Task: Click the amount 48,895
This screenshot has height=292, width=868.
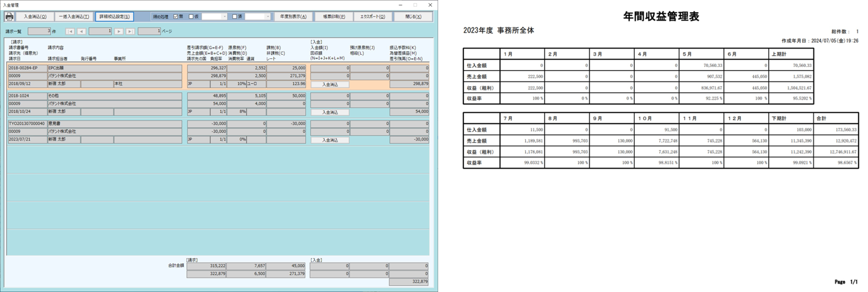Action: 207,96
